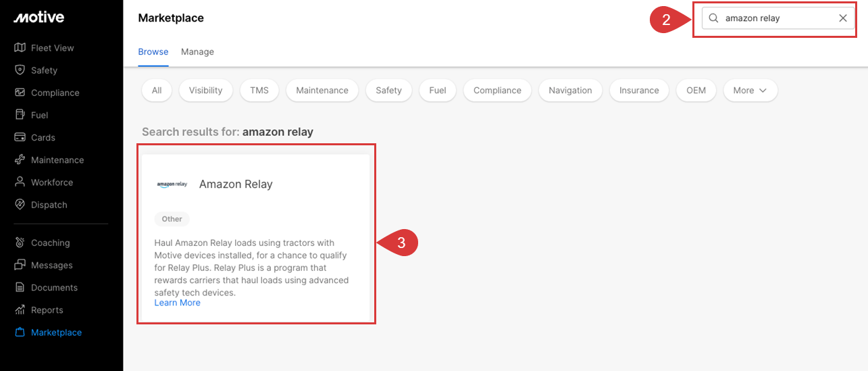Filter by Fuel category chip
The height and width of the screenshot is (371, 868).
pos(438,90)
